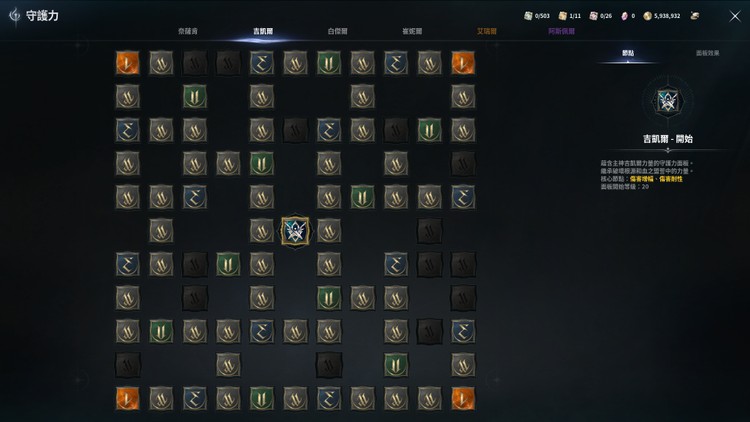750x422 pixels.
Task: Select the tan node immediately left of the start node
Action: coord(262,231)
